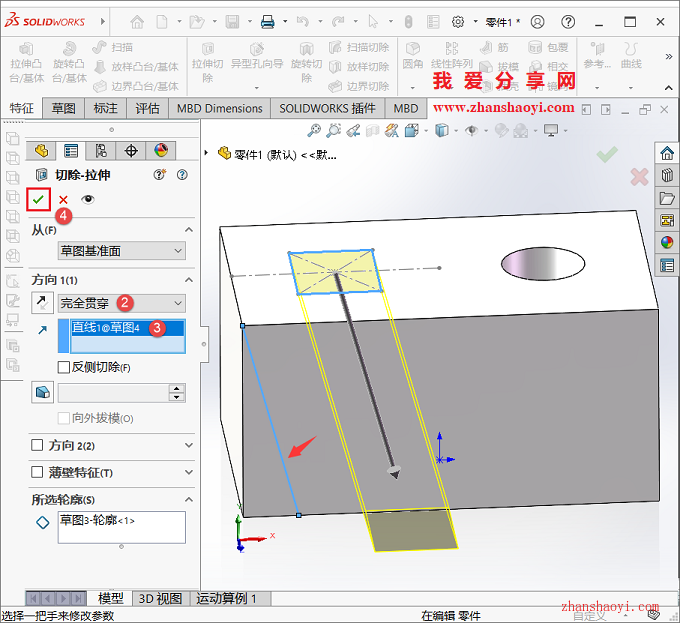This screenshot has height=623, width=680.
Task: Open the 完全贯穿 end condition dropdown
Action: 121,303
